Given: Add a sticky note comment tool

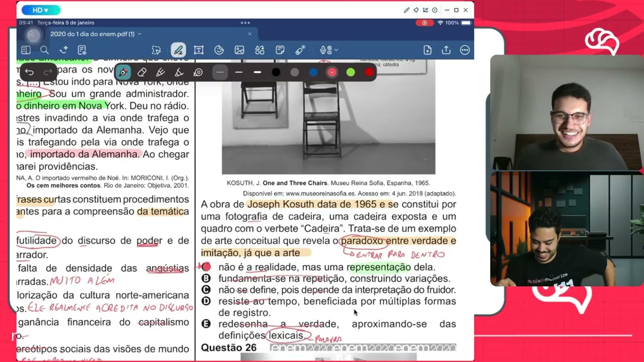Looking at the screenshot, I should pyautogui.click(x=280, y=50).
